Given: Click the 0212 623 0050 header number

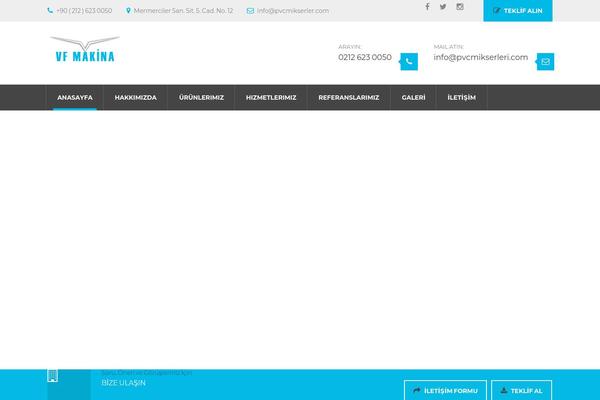Looking at the screenshot, I should pyautogui.click(x=365, y=57).
